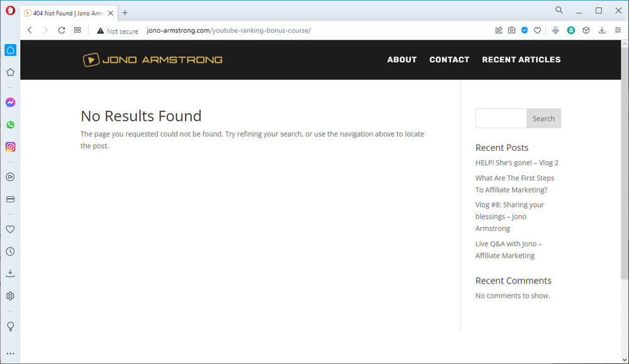Click the green 'a' extension icon
This screenshot has height=364, width=629.
click(x=571, y=30)
